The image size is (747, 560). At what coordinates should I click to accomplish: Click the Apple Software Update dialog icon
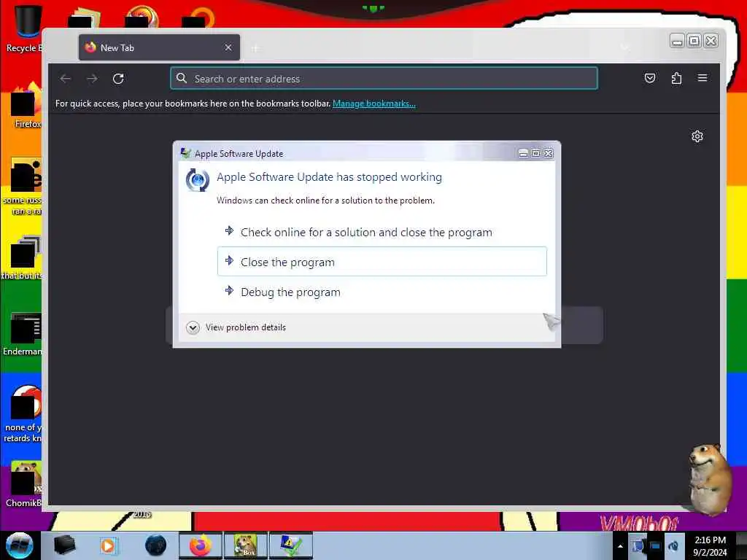197,180
